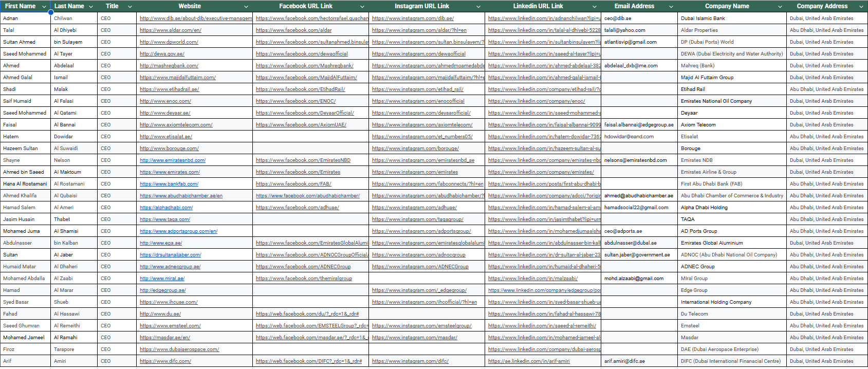Open the instagram.com/taqagroup link
The image size is (868, 369).
pos(418,219)
